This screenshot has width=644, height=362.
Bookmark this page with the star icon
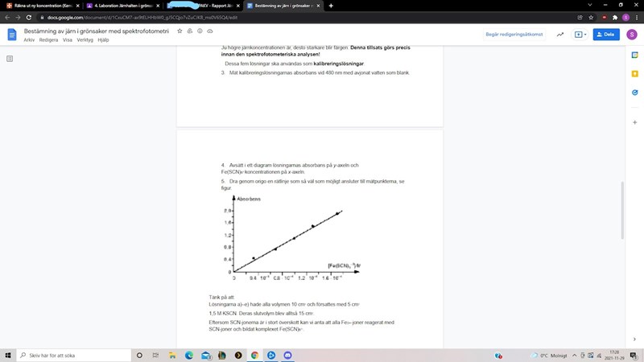[592, 16]
